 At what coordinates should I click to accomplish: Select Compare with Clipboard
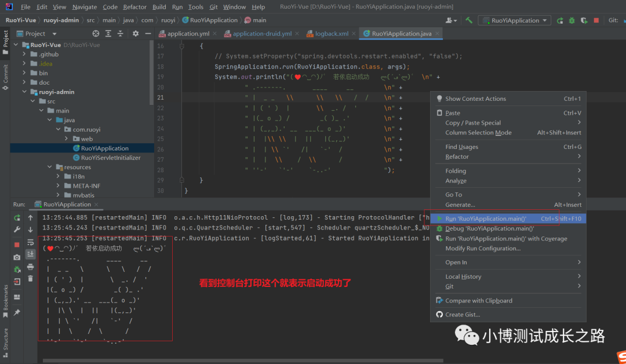(x=508, y=301)
